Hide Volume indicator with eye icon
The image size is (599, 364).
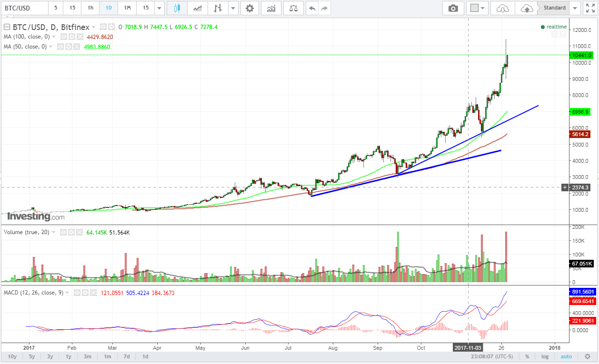click(63, 232)
